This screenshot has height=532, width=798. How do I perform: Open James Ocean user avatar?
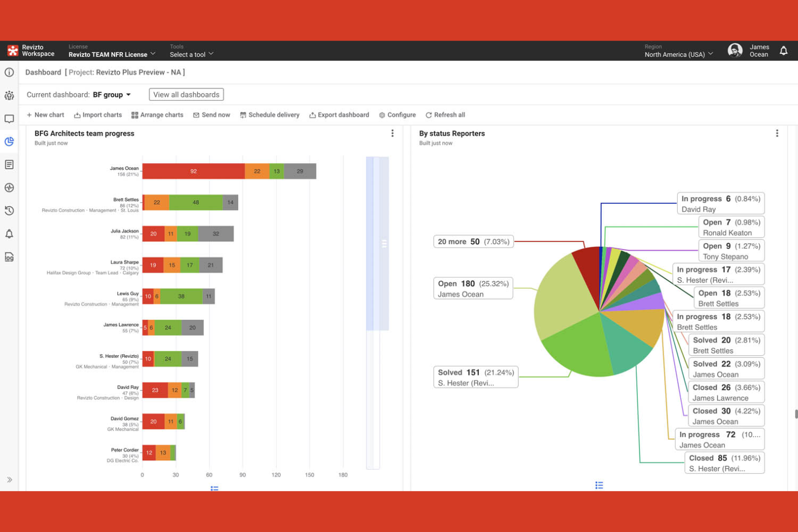pyautogui.click(x=735, y=51)
